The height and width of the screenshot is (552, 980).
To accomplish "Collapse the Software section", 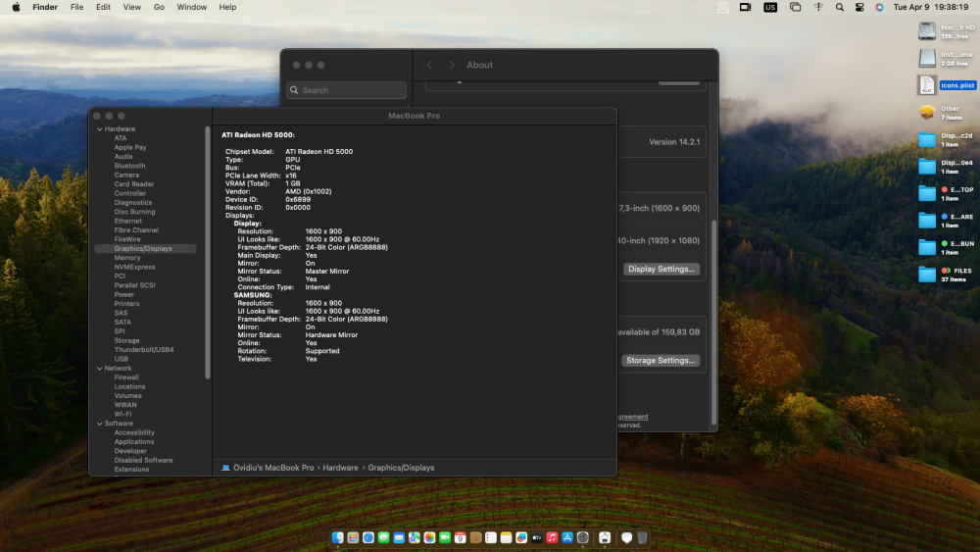I will coord(99,424).
